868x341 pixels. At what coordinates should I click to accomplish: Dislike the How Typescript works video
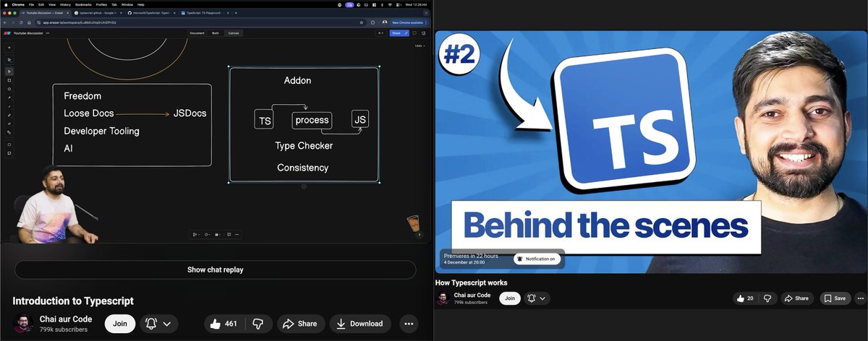[767, 298]
